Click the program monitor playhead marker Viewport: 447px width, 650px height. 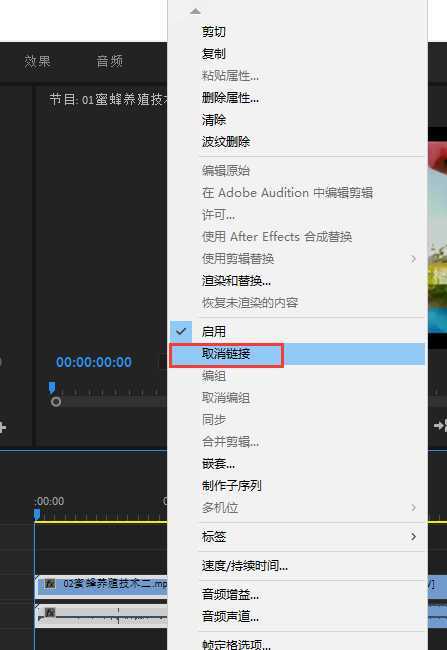(52, 388)
